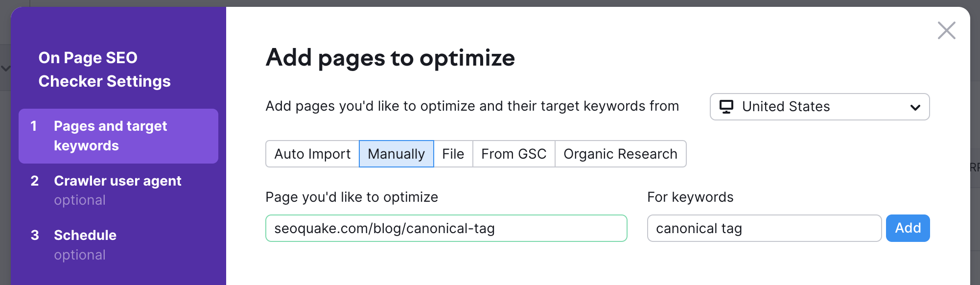Click the For keywords input field

(x=764, y=228)
